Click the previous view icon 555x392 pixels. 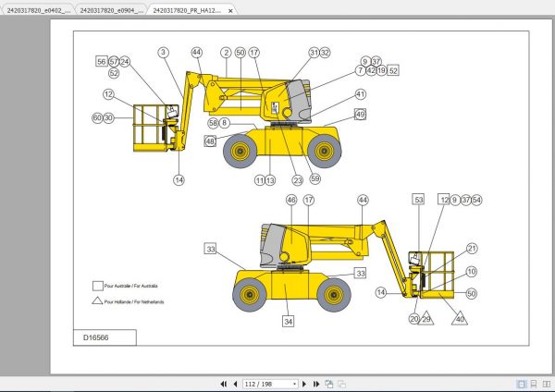[329, 384]
